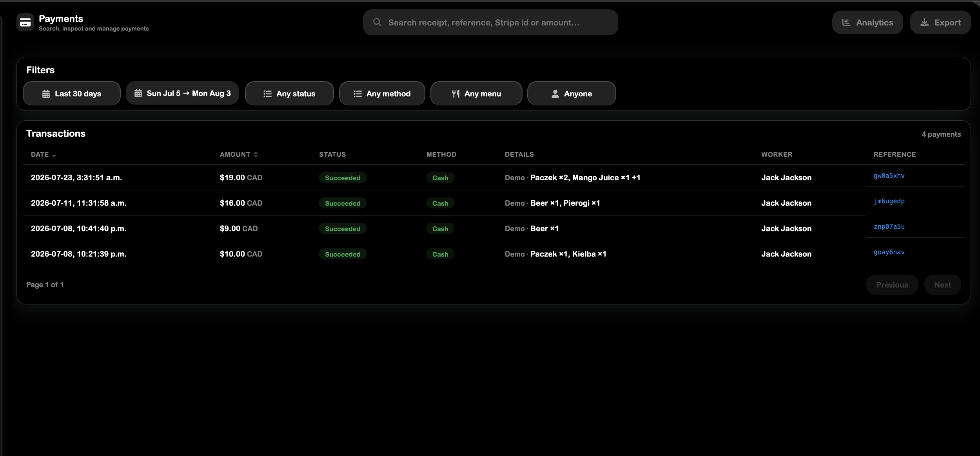Viewport: 980px width, 456px height.
Task: Open reference link jm6ugedp
Action: pyautogui.click(x=889, y=201)
